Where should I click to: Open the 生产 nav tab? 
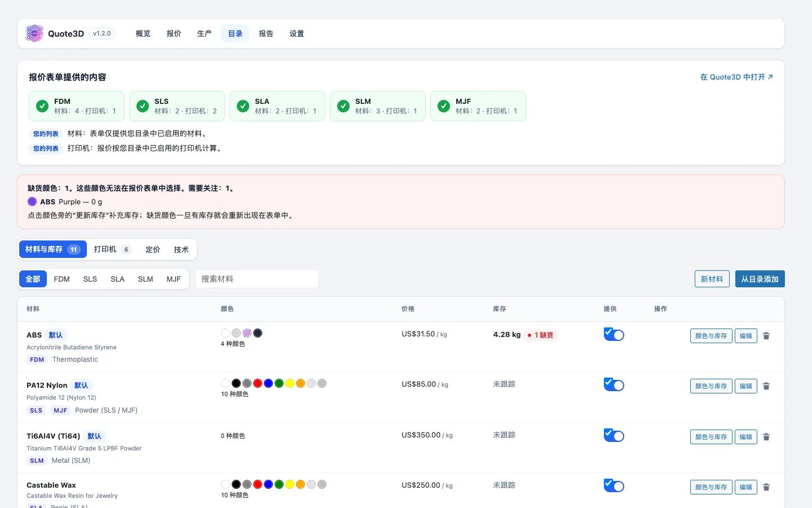click(x=205, y=33)
